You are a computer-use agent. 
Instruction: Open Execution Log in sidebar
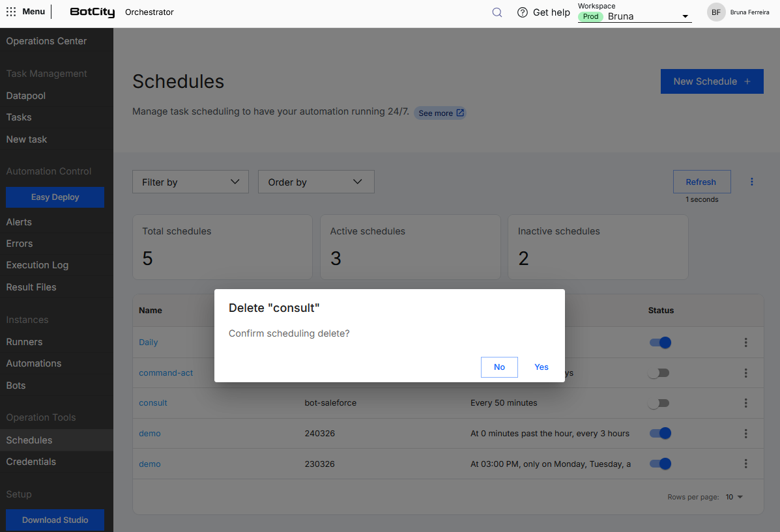pos(37,266)
